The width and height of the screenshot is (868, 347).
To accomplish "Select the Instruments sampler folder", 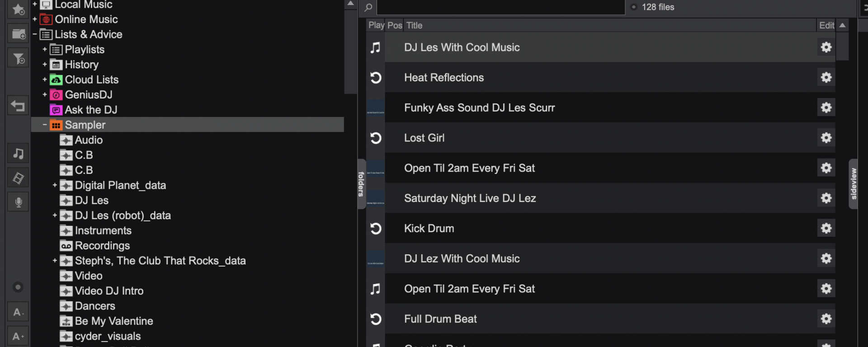I will [x=103, y=230].
